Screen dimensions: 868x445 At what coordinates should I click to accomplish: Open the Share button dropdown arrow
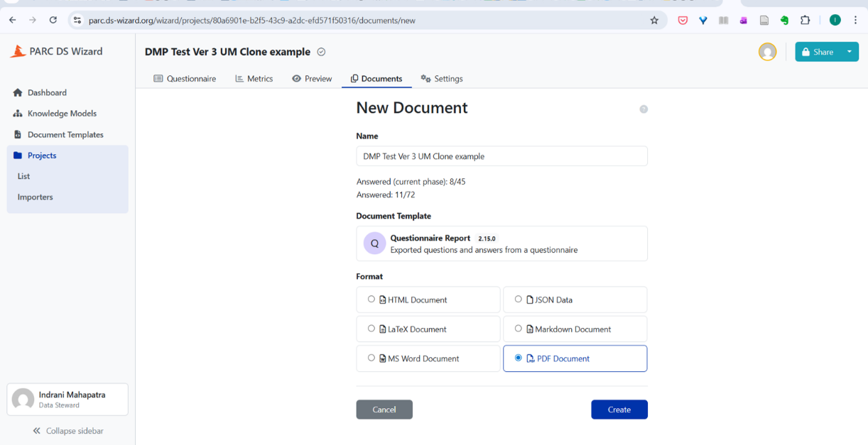coord(849,52)
